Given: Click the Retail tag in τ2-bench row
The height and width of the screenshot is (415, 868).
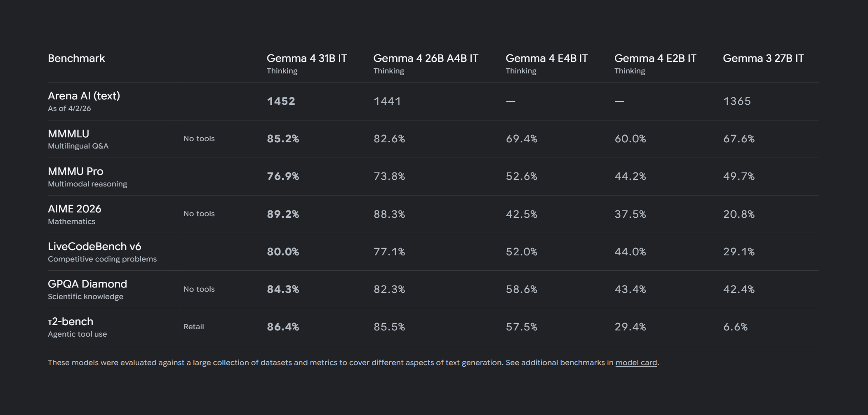Looking at the screenshot, I should [x=193, y=327].
